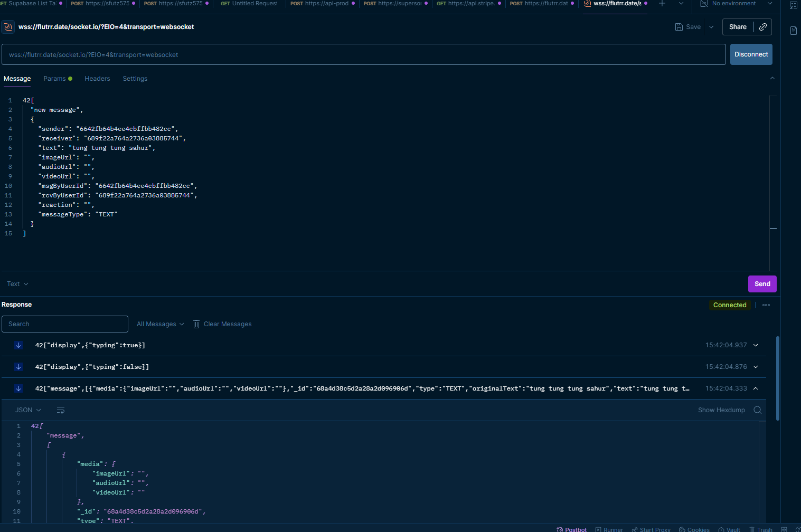Click the Save button label
The height and width of the screenshot is (532, 801).
tap(693, 27)
